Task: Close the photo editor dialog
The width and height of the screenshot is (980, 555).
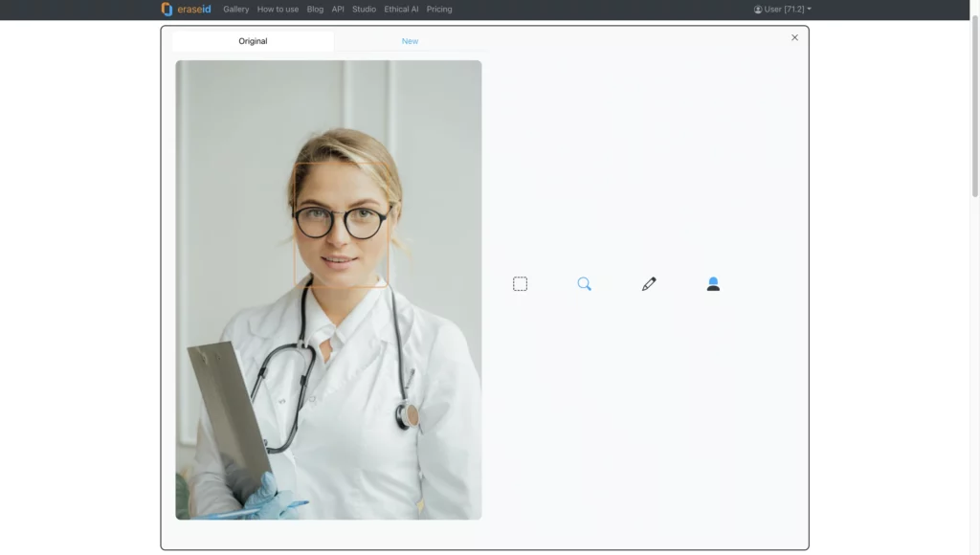Action: tap(794, 37)
